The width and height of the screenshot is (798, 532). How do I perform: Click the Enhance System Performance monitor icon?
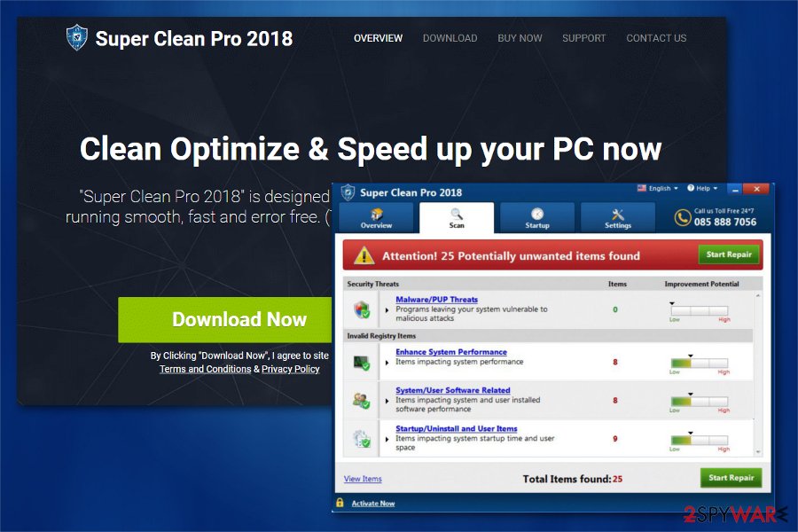(362, 362)
